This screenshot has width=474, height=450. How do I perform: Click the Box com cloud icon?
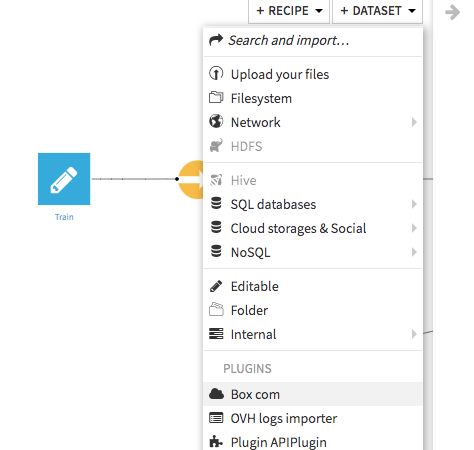coord(216,394)
